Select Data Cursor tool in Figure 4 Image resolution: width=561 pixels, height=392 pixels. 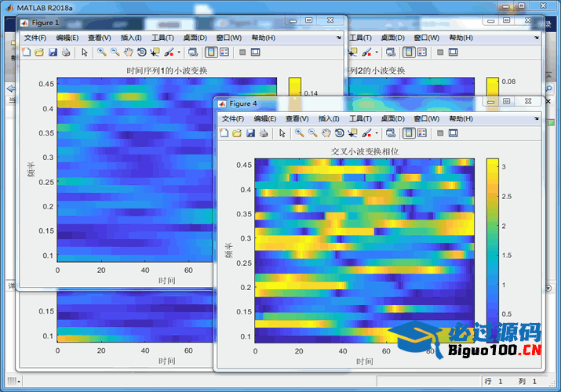pos(352,133)
